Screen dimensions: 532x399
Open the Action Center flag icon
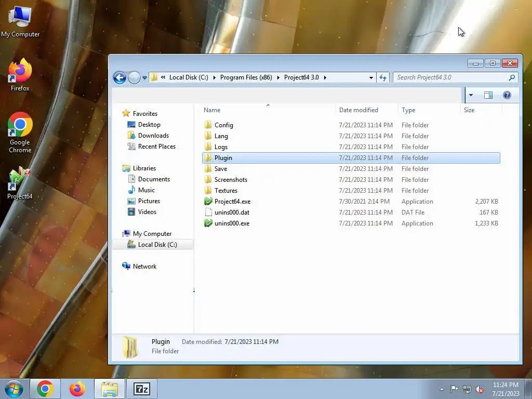coord(454,389)
